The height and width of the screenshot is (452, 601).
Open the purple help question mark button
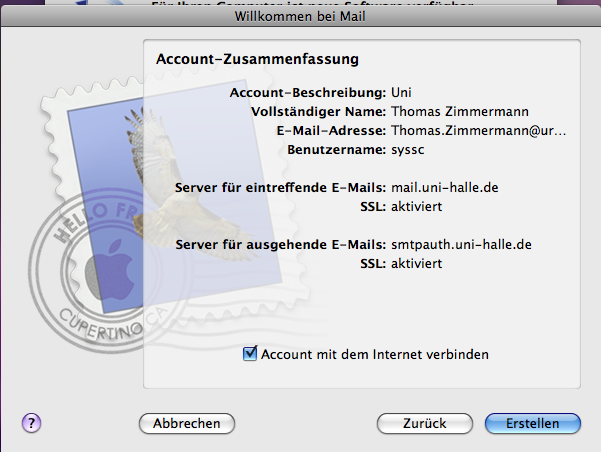(31, 423)
